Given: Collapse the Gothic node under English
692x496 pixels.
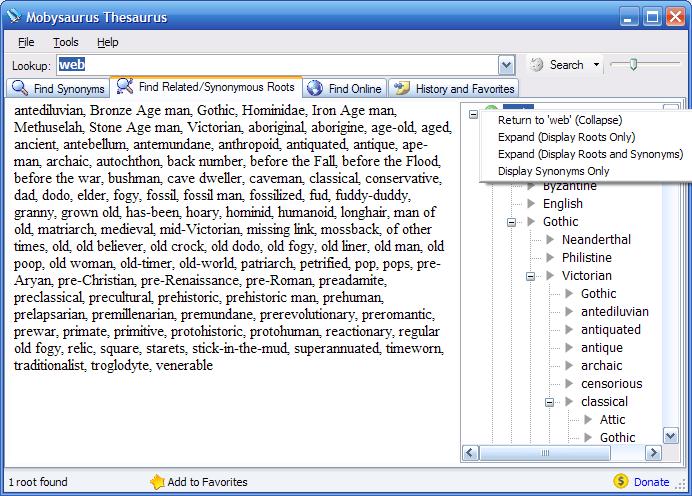Looking at the screenshot, I should 512,222.
